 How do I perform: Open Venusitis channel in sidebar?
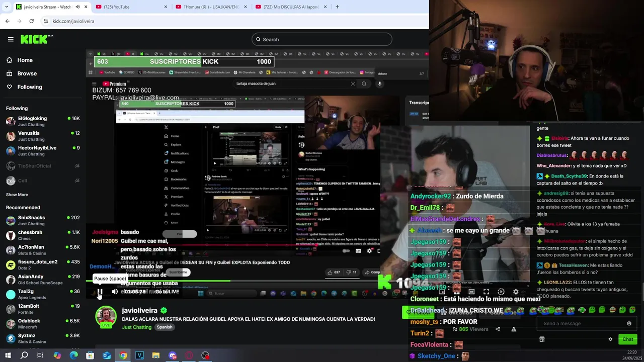pyautogui.click(x=43, y=136)
